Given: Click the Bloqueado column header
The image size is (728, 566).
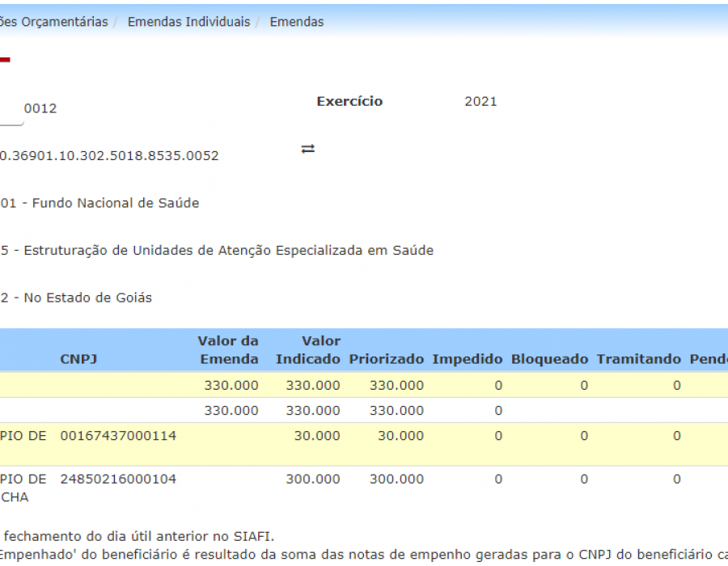Looking at the screenshot, I should (549, 359).
